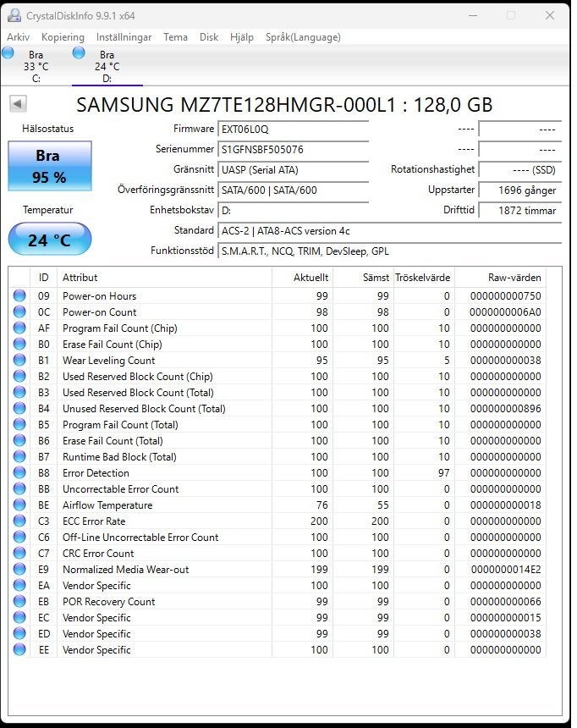This screenshot has height=728, width=577.
Task: Click the Överföringsgränssnitt field SATA/600 | SATA/600
Action: [293, 190]
